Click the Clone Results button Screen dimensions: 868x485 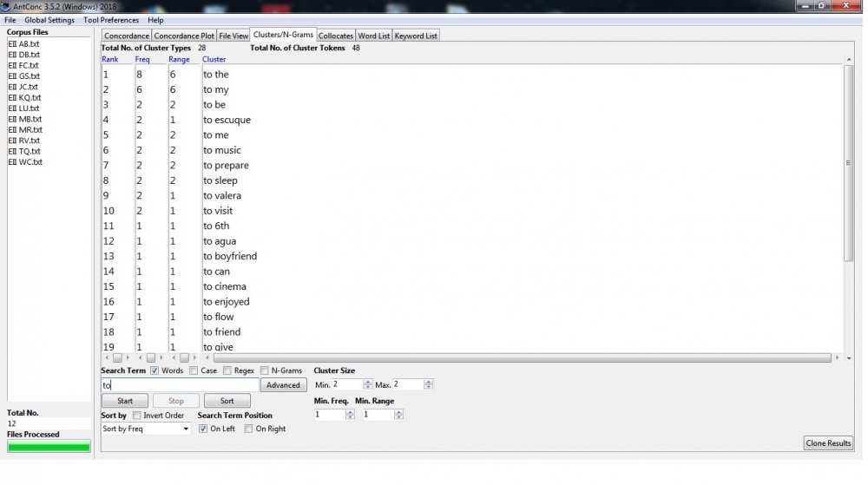tap(828, 443)
